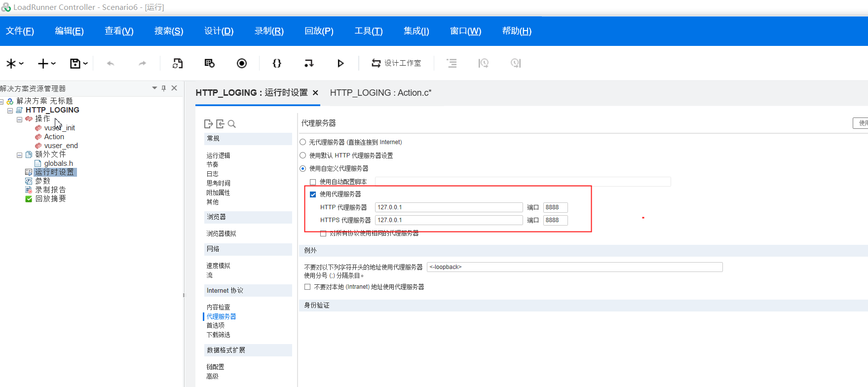Screen dimensions: 868x387
Task: Click the HTTP proxy 端口 field
Action: coord(556,207)
